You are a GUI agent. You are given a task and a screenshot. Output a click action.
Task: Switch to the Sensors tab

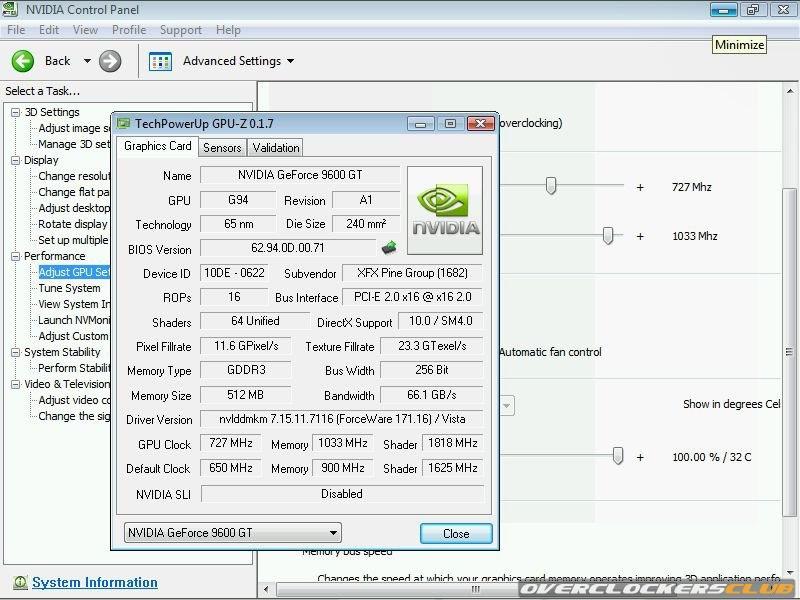222,147
